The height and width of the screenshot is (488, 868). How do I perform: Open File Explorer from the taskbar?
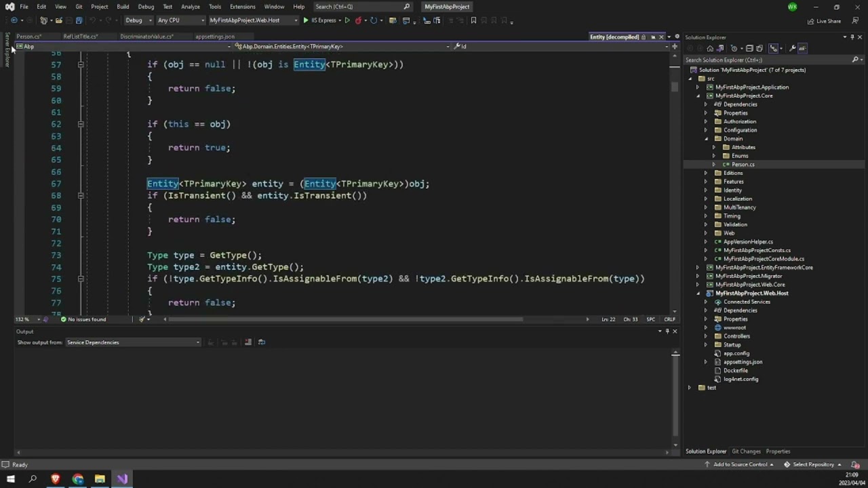[x=100, y=479]
